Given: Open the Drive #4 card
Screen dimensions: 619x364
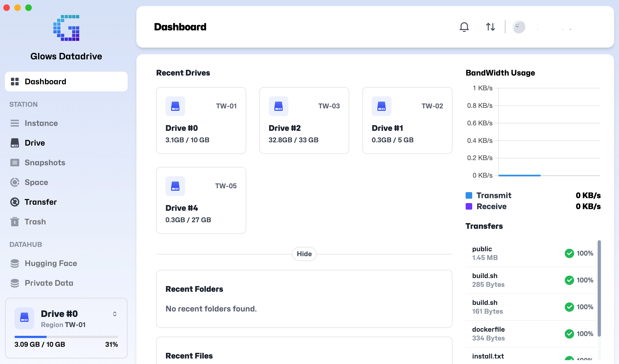Looking at the screenshot, I should (201, 200).
